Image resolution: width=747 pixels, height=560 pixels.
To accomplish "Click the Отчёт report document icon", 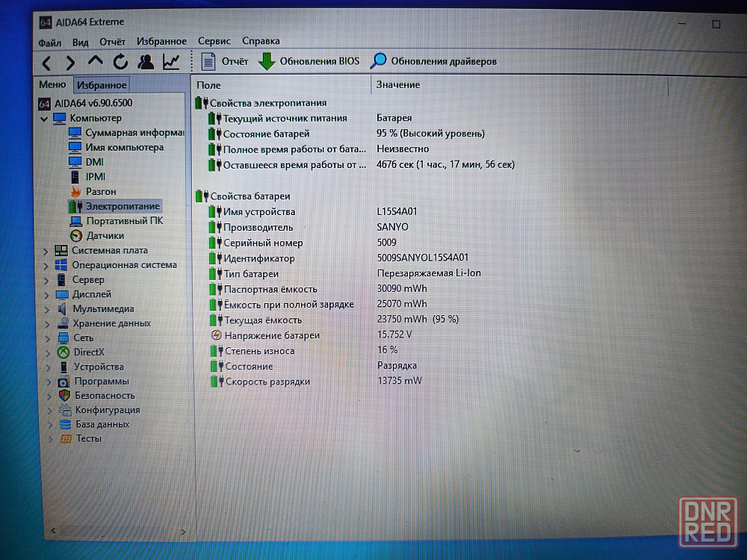I will 208,61.
